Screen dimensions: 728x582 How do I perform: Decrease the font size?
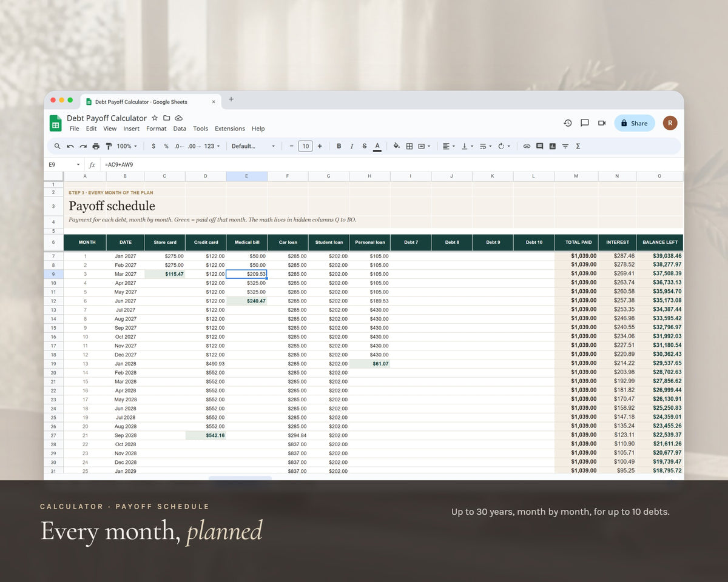click(x=291, y=146)
